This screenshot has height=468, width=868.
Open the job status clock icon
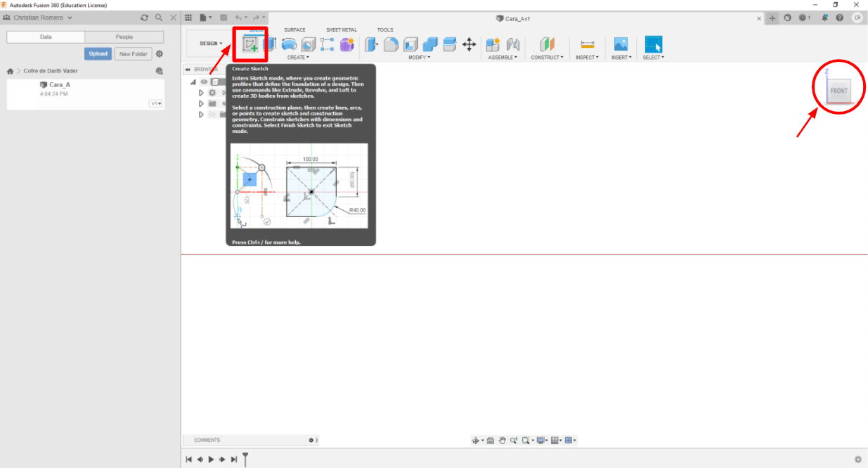click(x=804, y=18)
